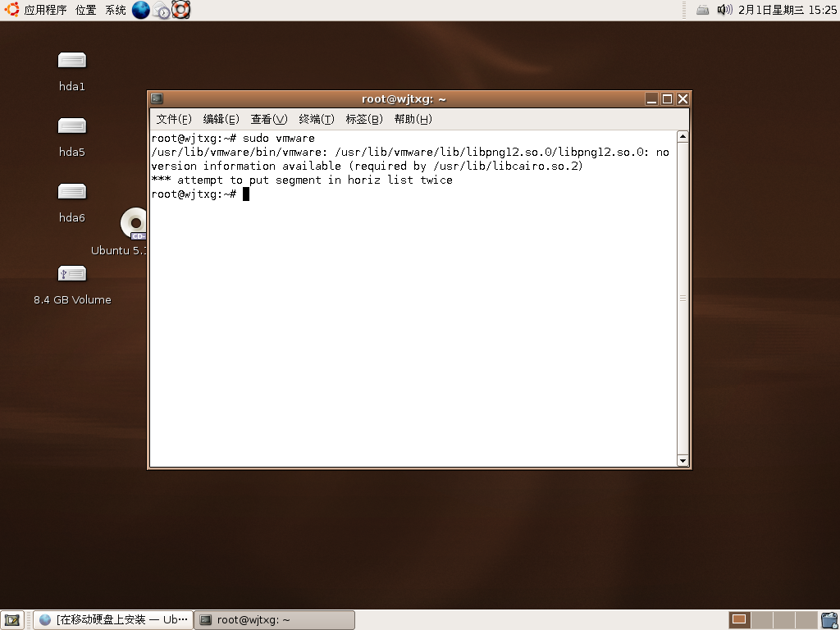Click the terminal title bar root@wjtxg: ~

click(x=404, y=98)
